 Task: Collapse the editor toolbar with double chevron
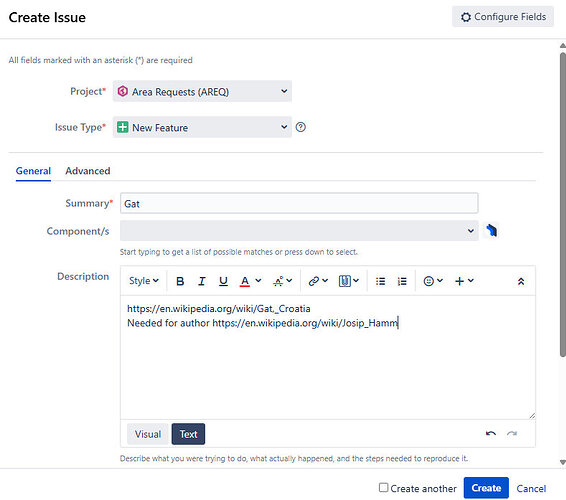click(x=521, y=281)
